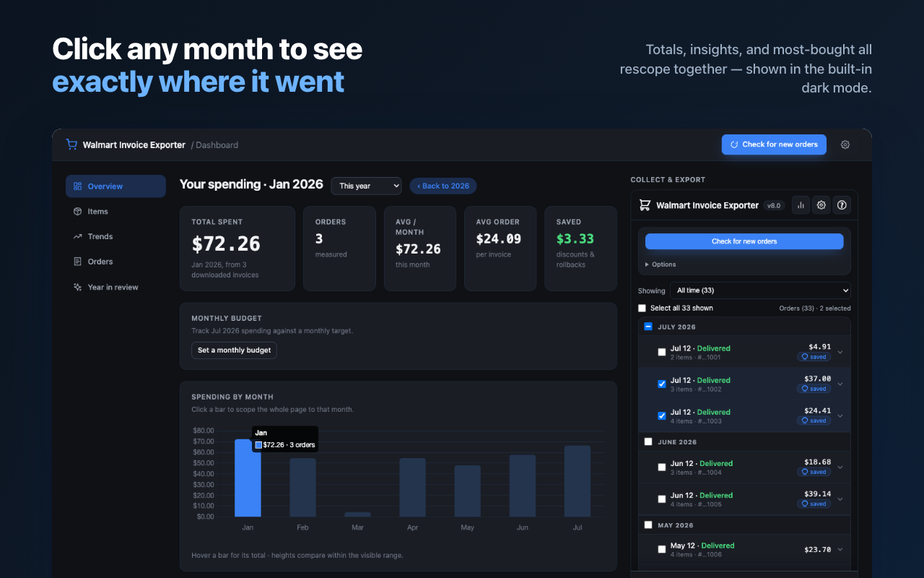924x578 pixels.
Task: Click Set a monthly budget button
Action: 234,350
